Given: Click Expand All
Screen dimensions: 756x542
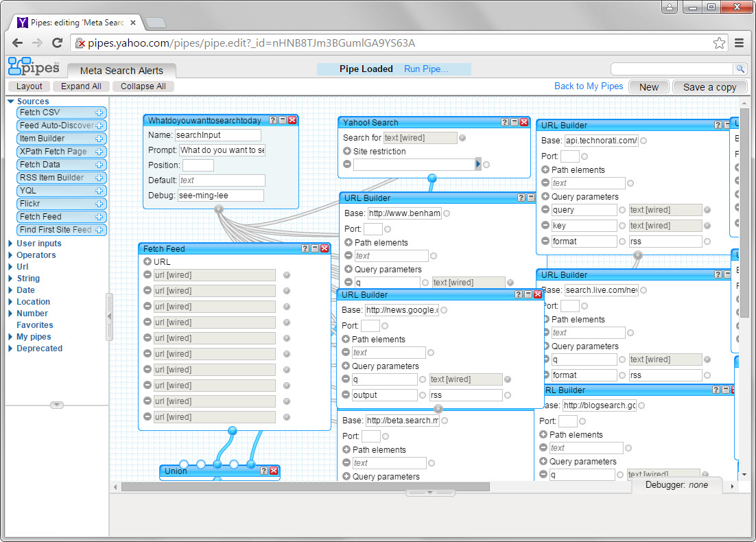Looking at the screenshot, I should 81,86.
